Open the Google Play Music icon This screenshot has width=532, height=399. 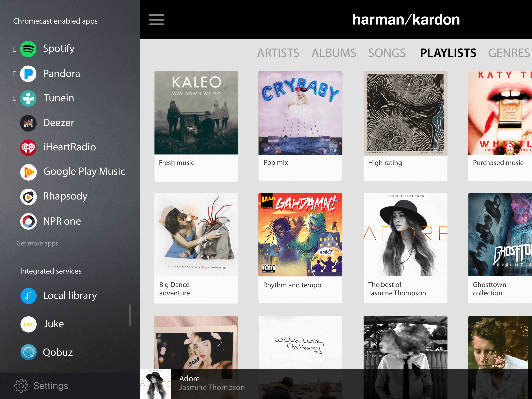(x=28, y=172)
